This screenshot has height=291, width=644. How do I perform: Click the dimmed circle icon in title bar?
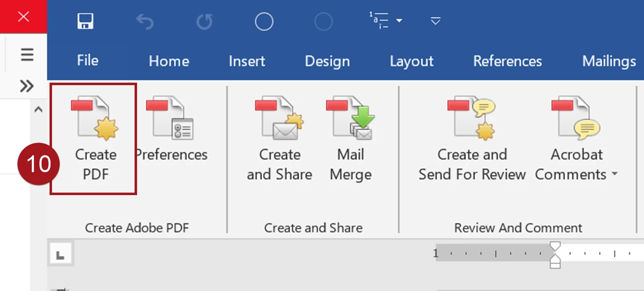click(x=324, y=21)
